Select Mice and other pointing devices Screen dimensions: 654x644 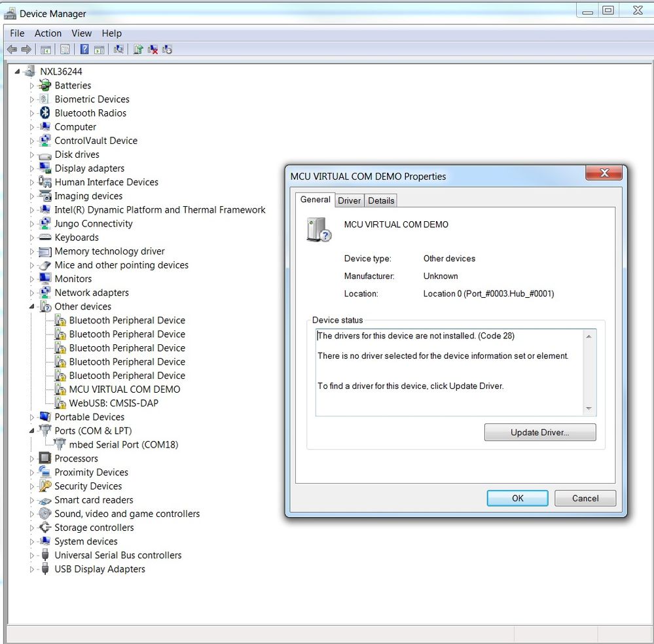[x=121, y=265]
